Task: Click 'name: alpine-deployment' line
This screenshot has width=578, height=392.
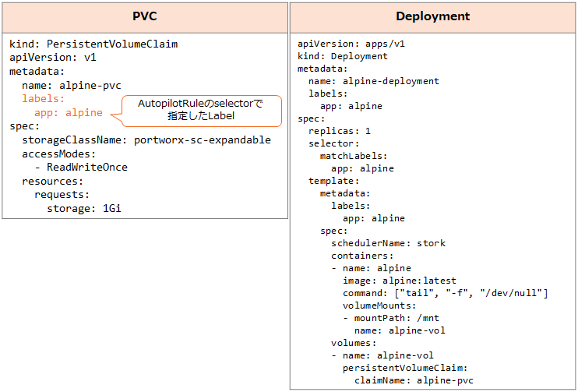Action: point(374,81)
